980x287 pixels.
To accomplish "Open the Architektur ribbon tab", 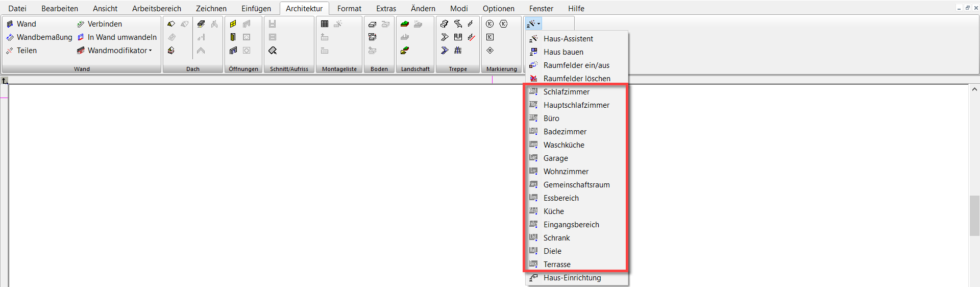I will 304,9.
